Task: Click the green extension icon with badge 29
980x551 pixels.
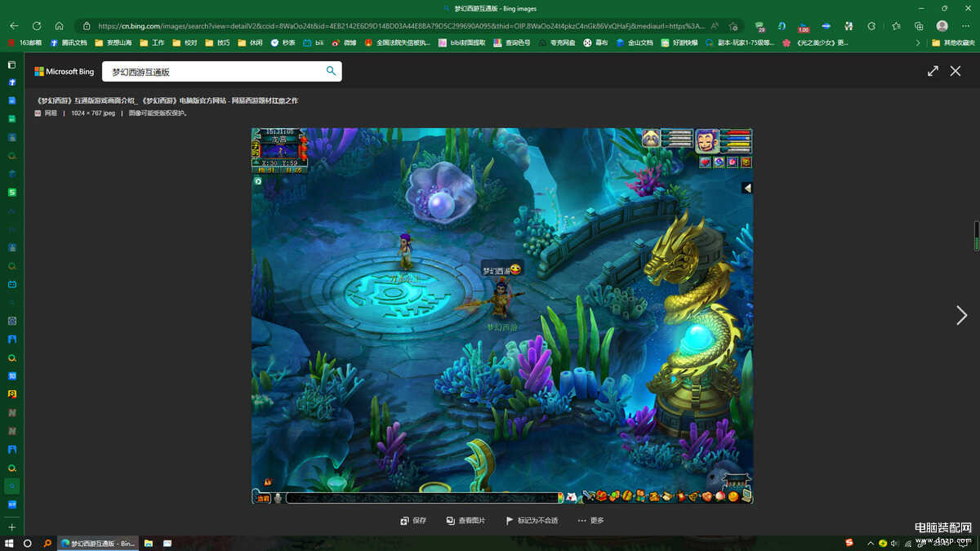Action: click(760, 26)
